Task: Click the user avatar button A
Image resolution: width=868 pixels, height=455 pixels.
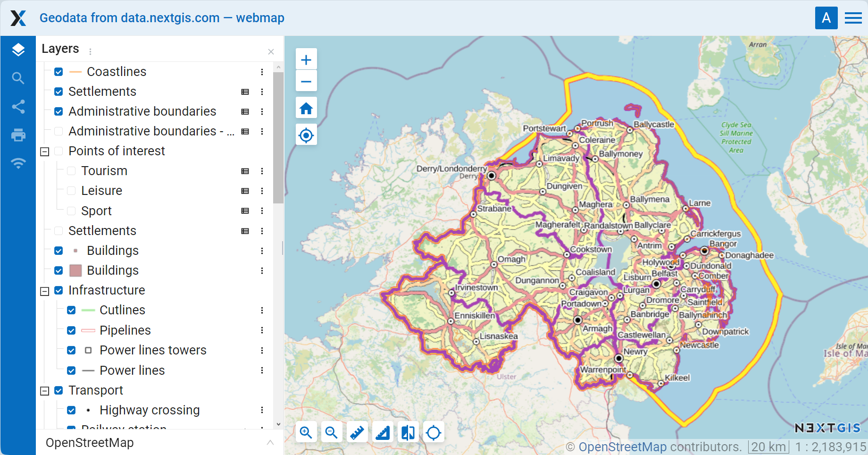Action: (826, 18)
